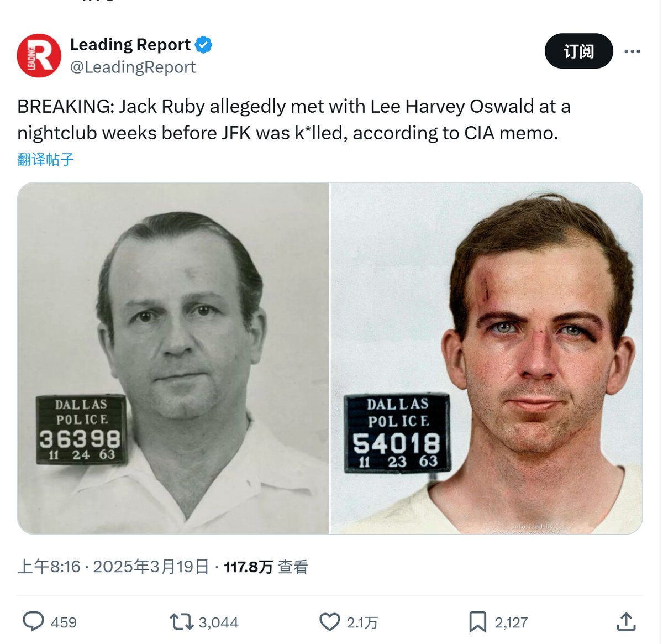Bookmark this post with the bookmark icon

pyautogui.click(x=477, y=622)
